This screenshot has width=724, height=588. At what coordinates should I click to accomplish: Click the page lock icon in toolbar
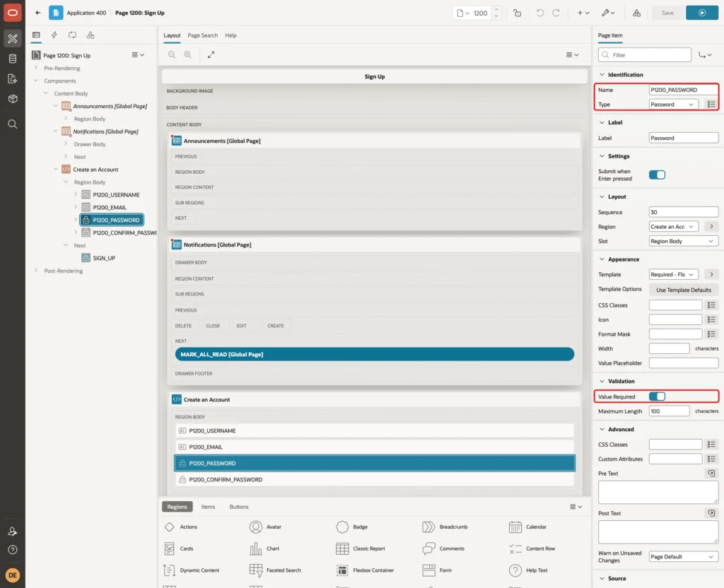click(x=517, y=13)
